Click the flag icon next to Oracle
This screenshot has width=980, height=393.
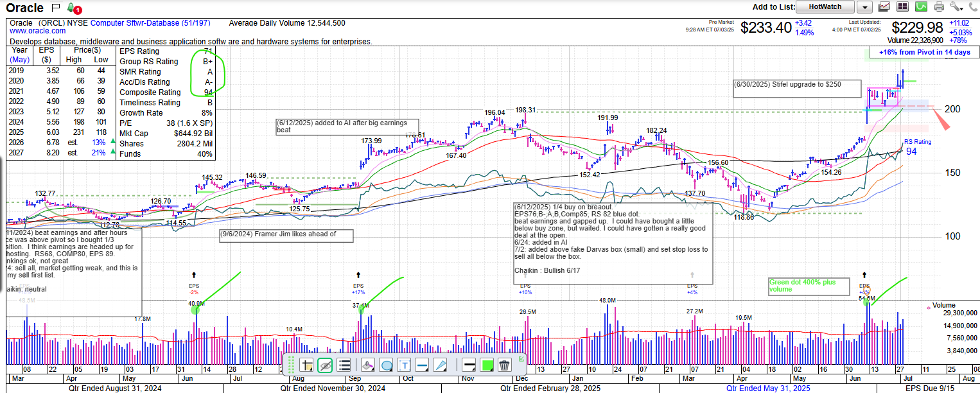coord(55,8)
